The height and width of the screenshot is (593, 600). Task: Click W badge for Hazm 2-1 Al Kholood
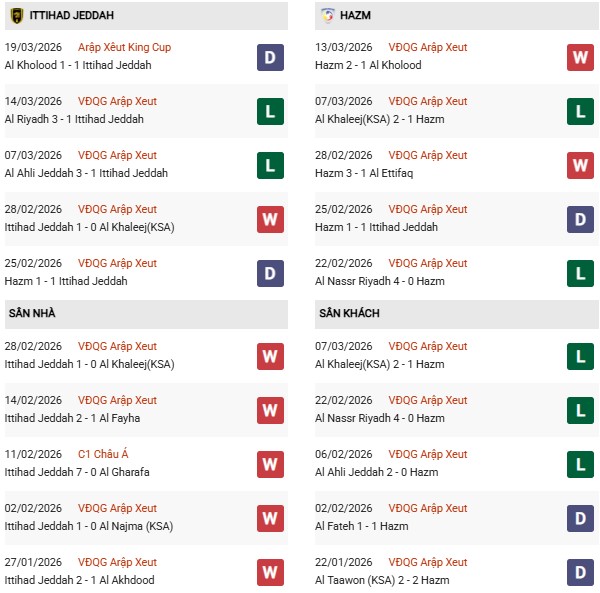(x=580, y=56)
